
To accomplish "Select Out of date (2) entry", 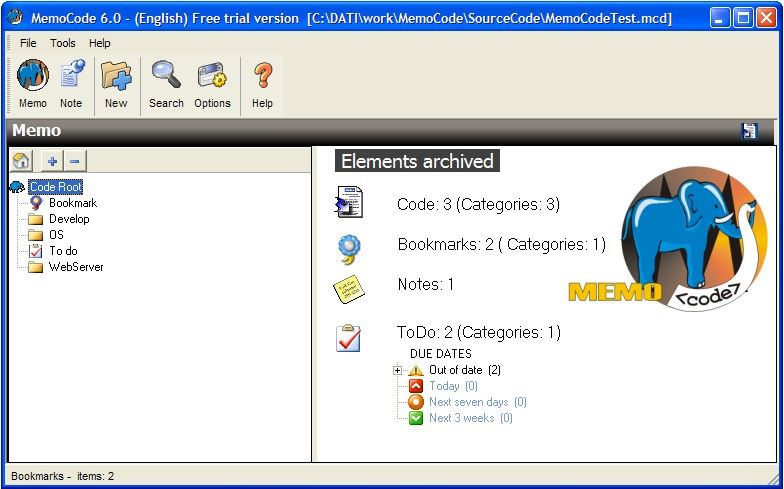I will (464, 370).
